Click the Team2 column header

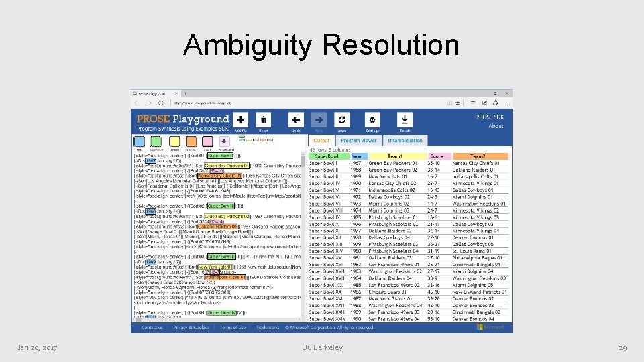(480, 156)
